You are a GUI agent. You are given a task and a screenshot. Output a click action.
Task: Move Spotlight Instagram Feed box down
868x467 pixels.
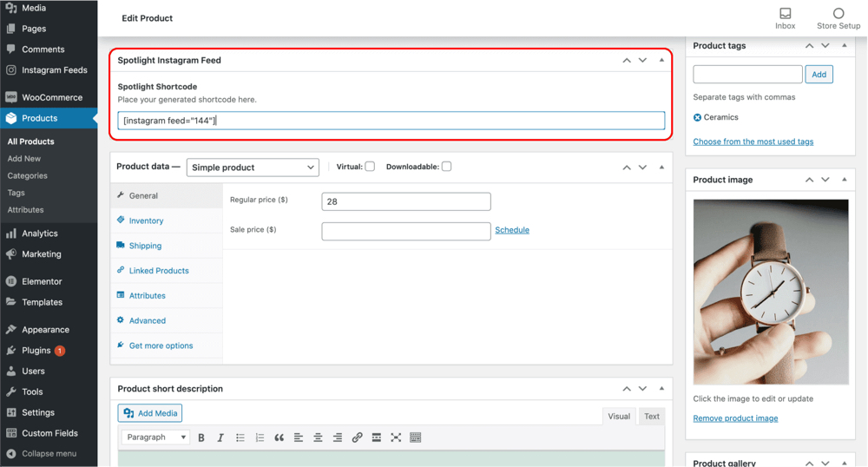(642, 60)
